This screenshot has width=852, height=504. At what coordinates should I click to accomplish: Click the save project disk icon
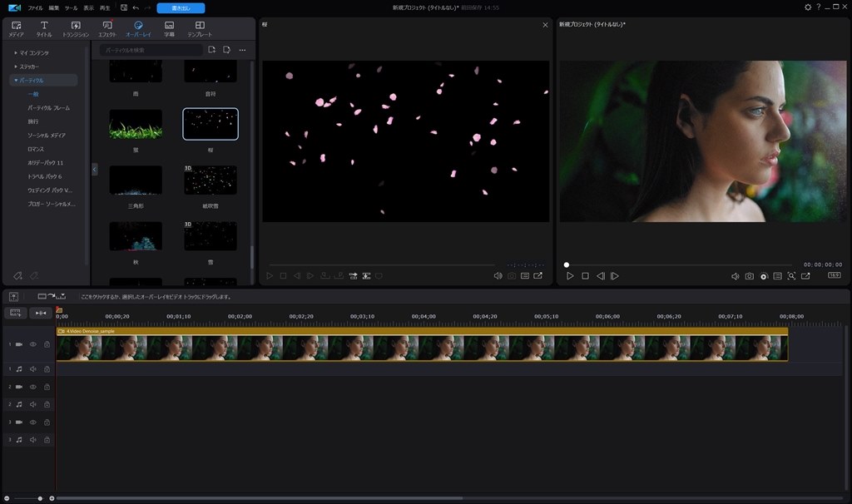(x=123, y=7)
